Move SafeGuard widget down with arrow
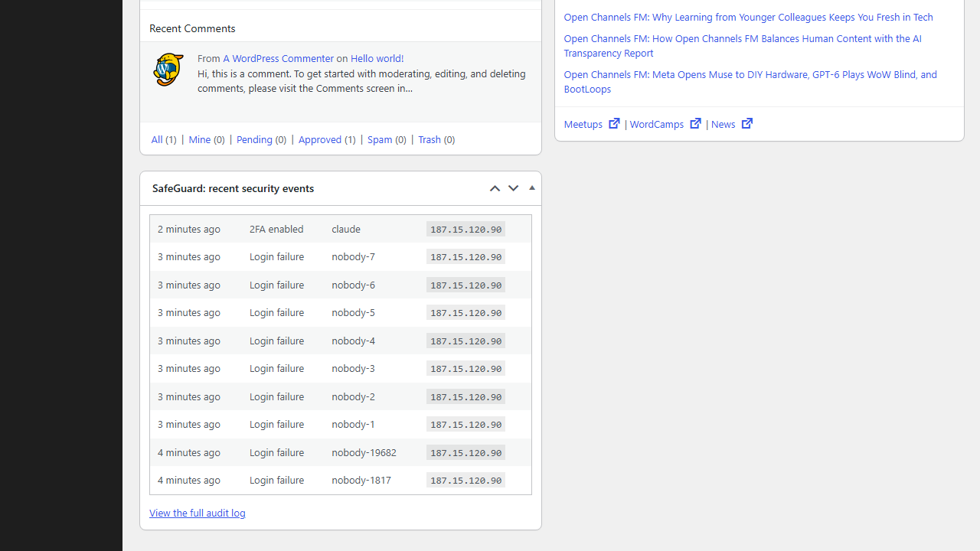Viewport: 980px width, 551px height. pyautogui.click(x=513, y=188)
